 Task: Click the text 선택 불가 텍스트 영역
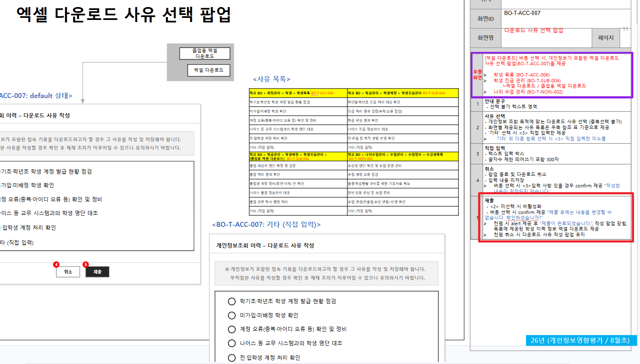coord(514,107)
